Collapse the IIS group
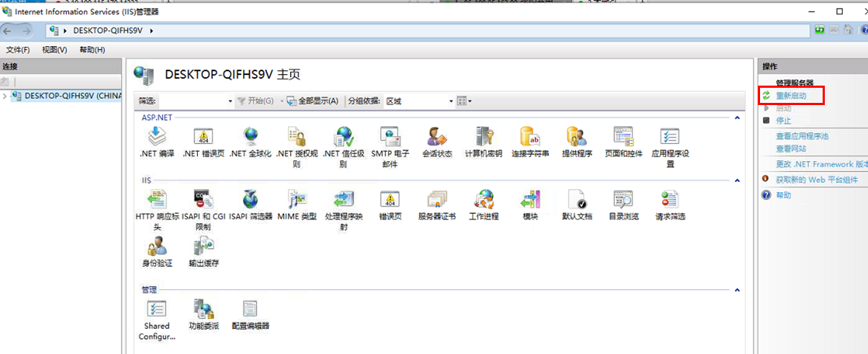The width and height of the screenshot is (868, 354). pyautogui.click(x=737, y=180)
